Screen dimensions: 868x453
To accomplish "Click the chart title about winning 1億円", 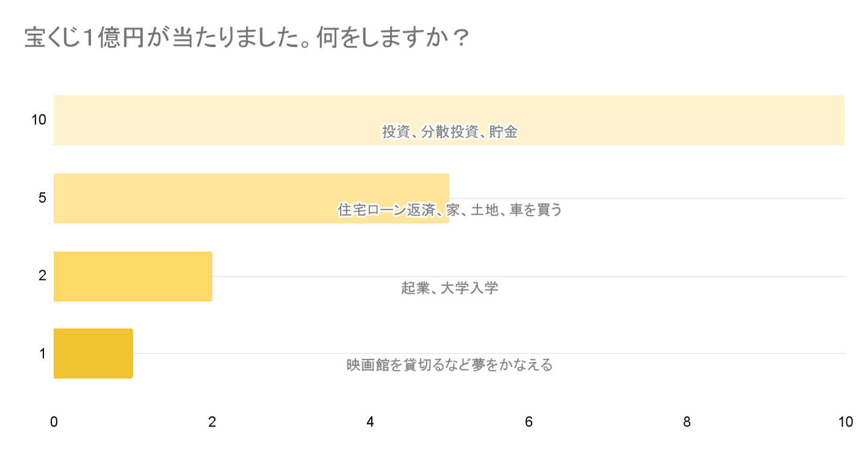I will pos(247,39).
